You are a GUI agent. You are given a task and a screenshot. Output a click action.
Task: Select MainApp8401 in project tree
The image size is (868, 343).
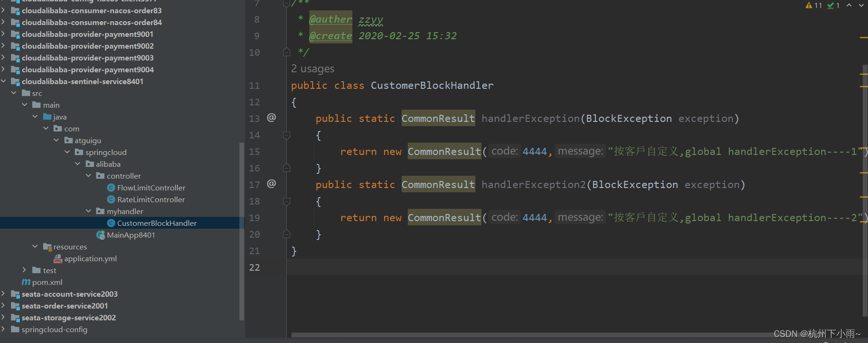(x=131, y=235)
